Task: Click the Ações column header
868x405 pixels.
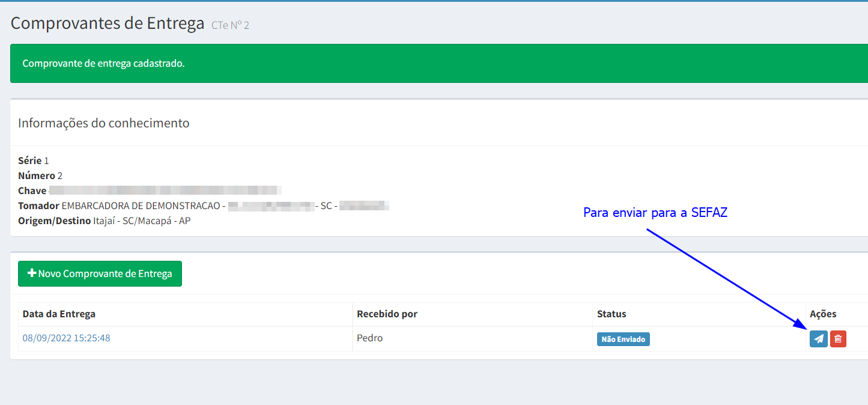Action: coord(823,314)
